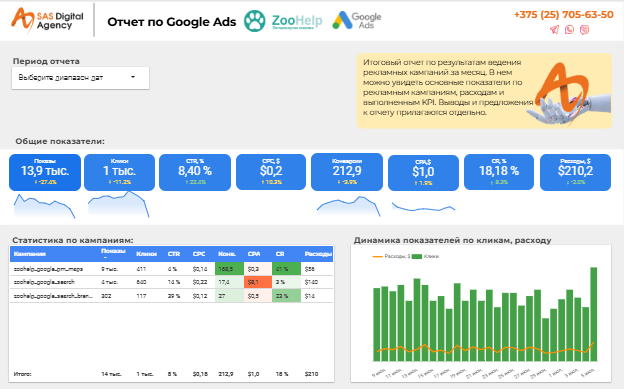Open the Telegram contact icon
The width and height of the screenshot is (624, 389).
pos(554,29)
